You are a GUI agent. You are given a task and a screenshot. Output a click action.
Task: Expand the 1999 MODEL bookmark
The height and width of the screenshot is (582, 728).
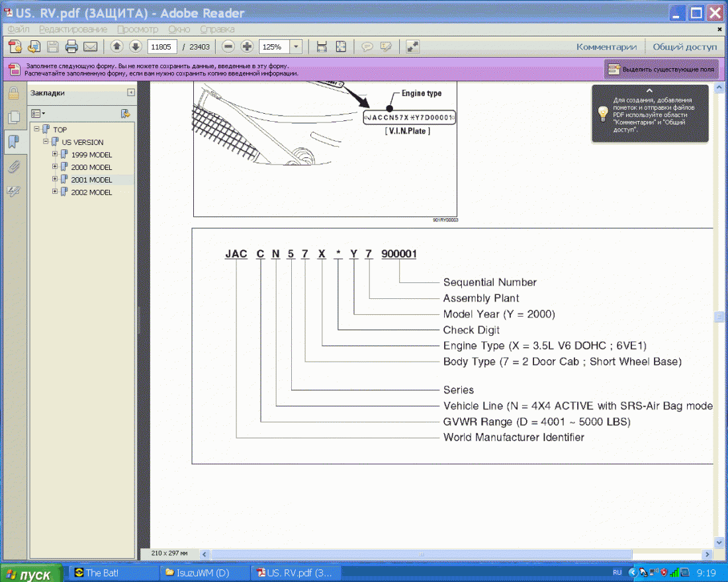pyautogui.click(x=55, y=154)
